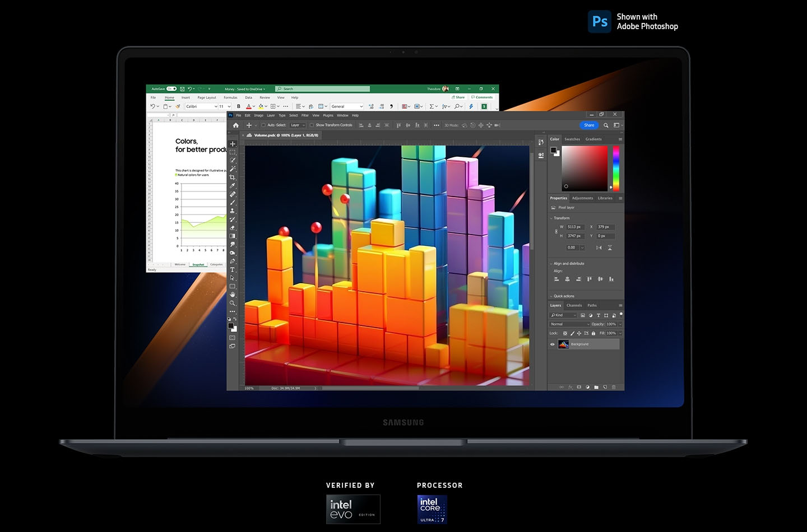Toggle the Auto-Select checkbox
The height and width of the screenshot is (532, 807).
tap(263, 125)
